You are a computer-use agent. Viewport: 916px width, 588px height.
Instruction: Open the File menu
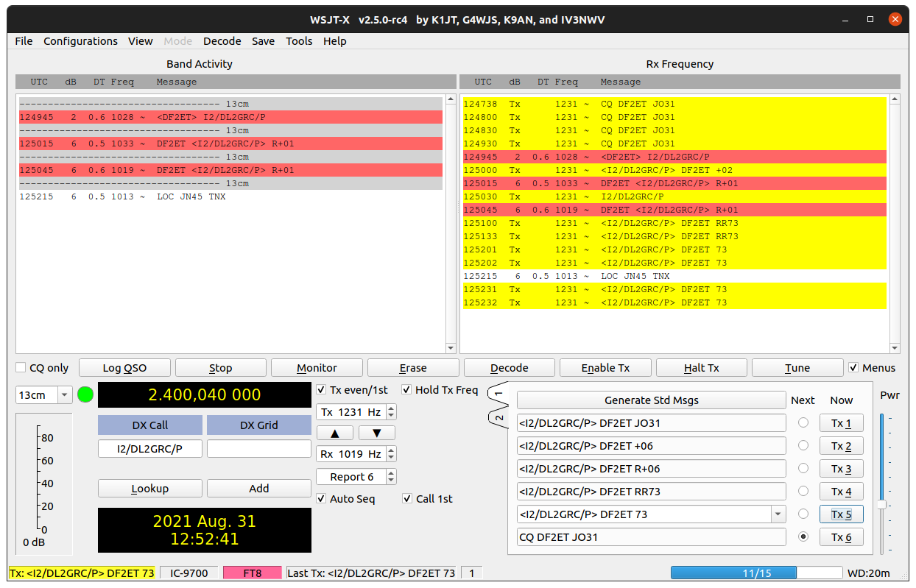(24, 41)
